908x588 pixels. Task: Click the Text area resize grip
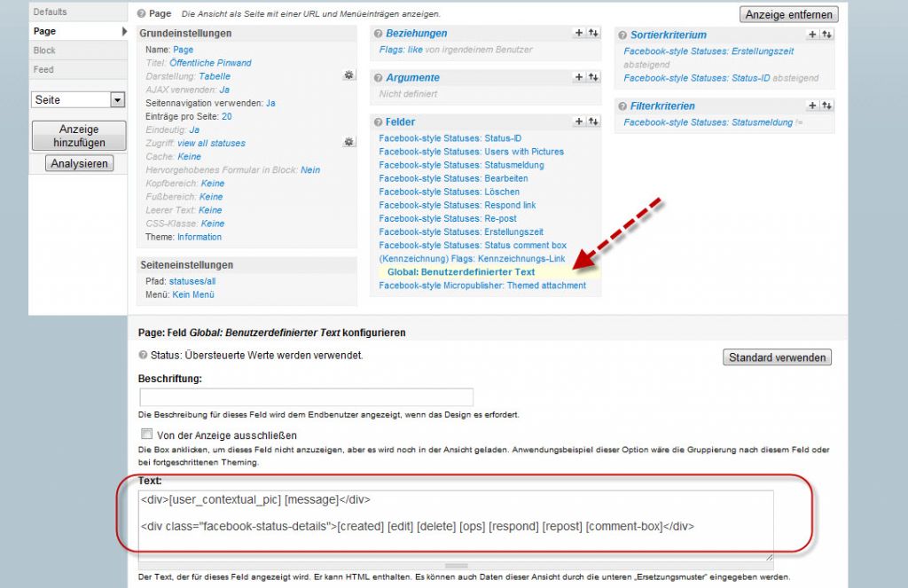point(768,557)
